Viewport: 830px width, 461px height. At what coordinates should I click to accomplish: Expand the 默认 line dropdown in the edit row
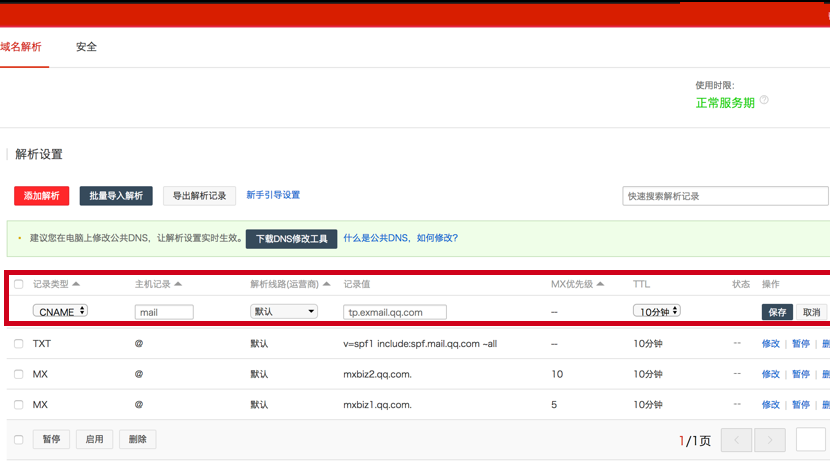point(283,311)
